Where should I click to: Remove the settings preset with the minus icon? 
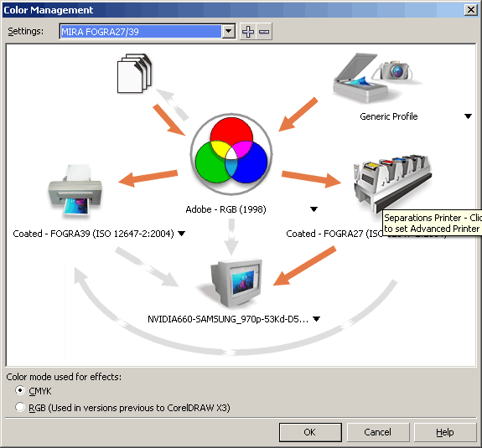coord(264,31)
